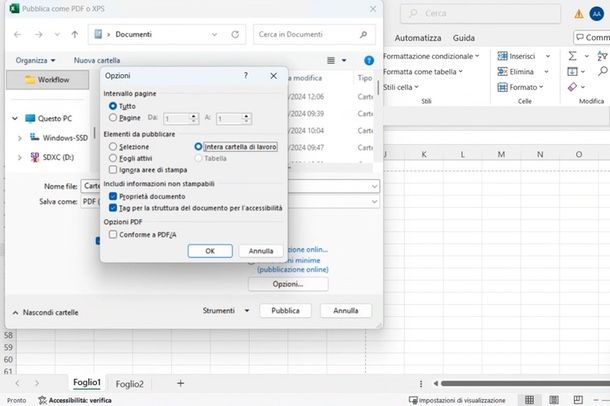Click Annulla in the Pubblica come PDF dialog
This screenshot has width=610, height=406.
tap(345, 310)
